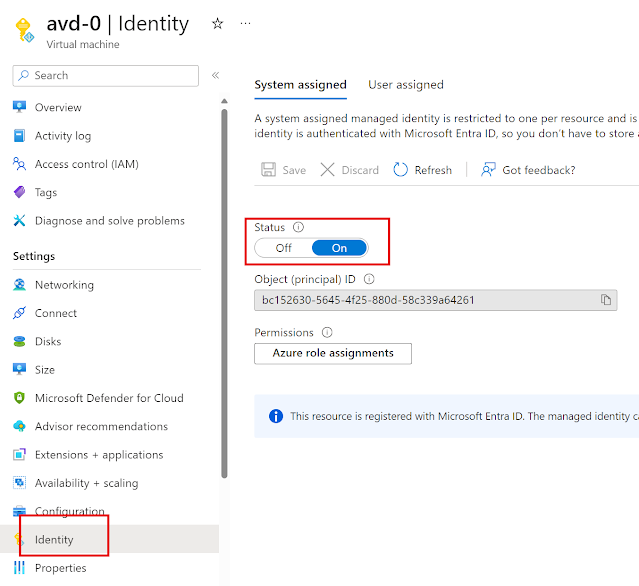
Task: Click the blue info icon in banner
Action: tap(276, 416)
